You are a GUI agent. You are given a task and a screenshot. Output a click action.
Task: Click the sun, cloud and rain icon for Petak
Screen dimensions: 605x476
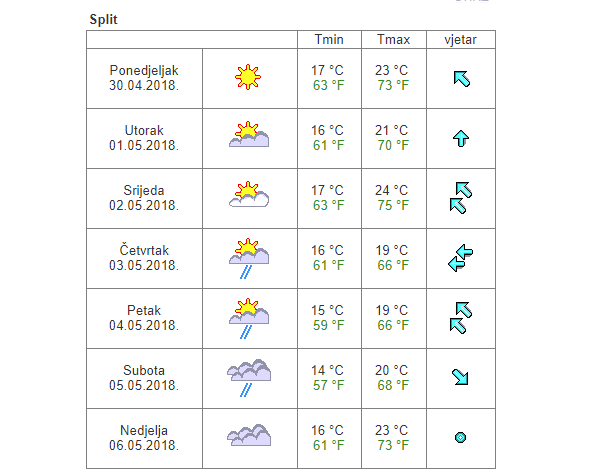pyautogui.click(x=249, y=318)
